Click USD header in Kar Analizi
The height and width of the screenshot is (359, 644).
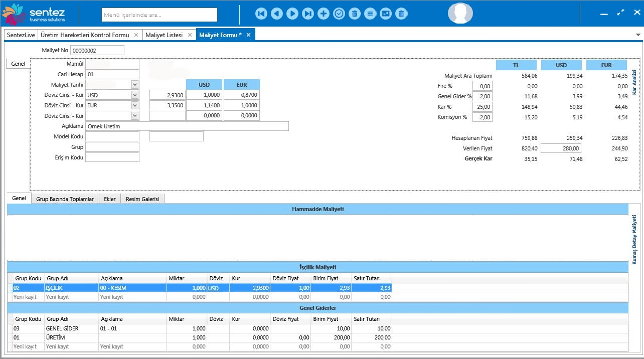tap(561, 65)
